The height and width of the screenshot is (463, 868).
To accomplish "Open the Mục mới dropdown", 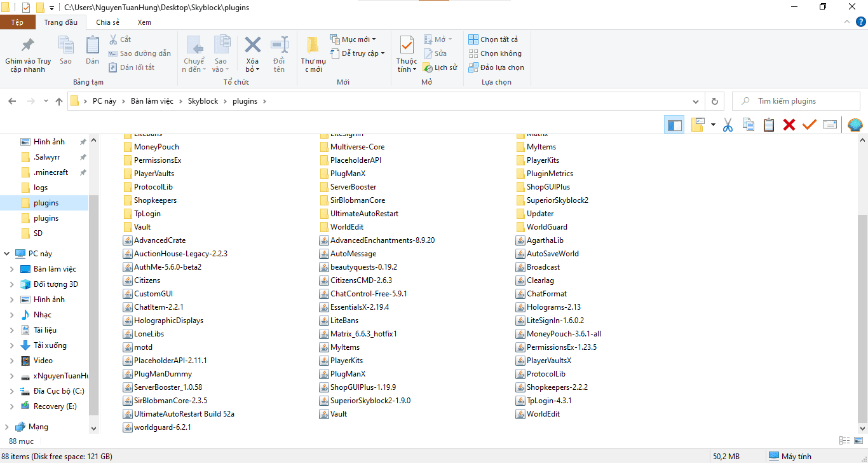I will [x=353, y=39].
